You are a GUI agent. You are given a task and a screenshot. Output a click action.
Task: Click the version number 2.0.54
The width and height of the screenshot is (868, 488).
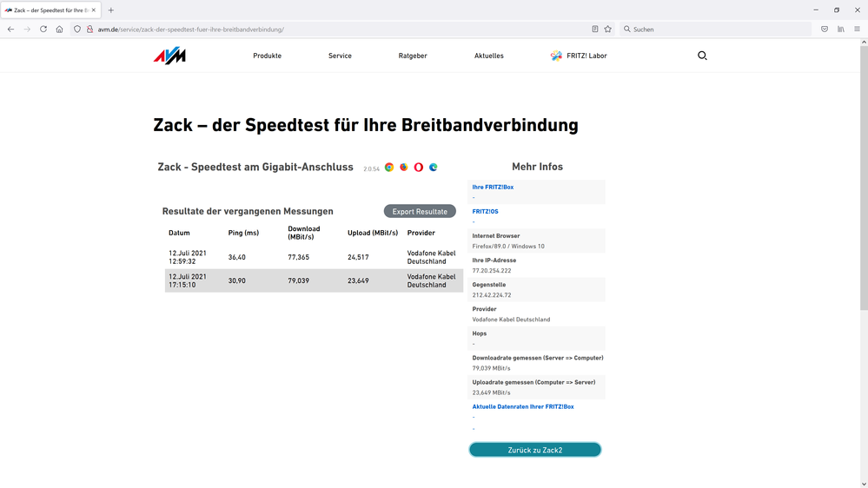point(372,168)
